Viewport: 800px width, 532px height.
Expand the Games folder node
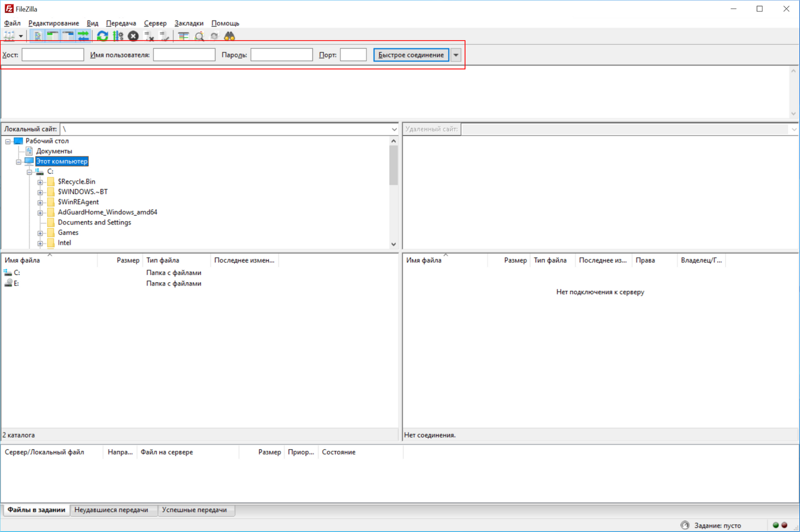(40, 233)
